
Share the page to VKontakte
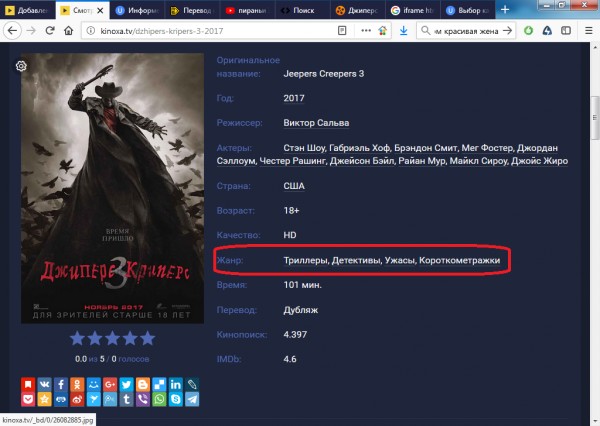(44, 384)
